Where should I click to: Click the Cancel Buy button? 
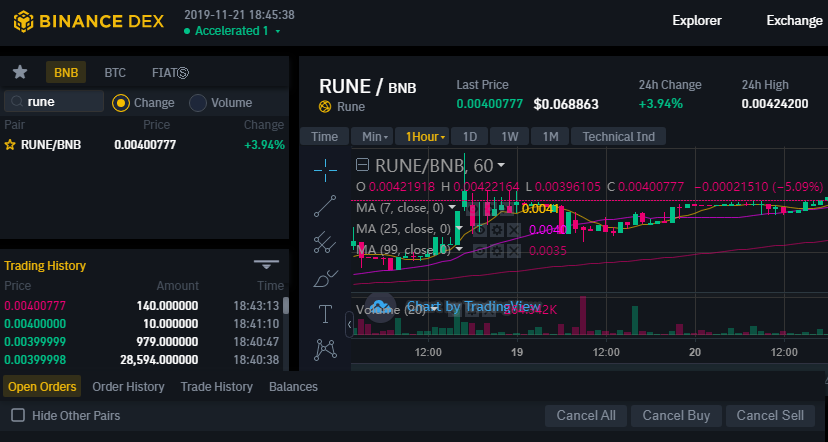click(x=676, y=416)
